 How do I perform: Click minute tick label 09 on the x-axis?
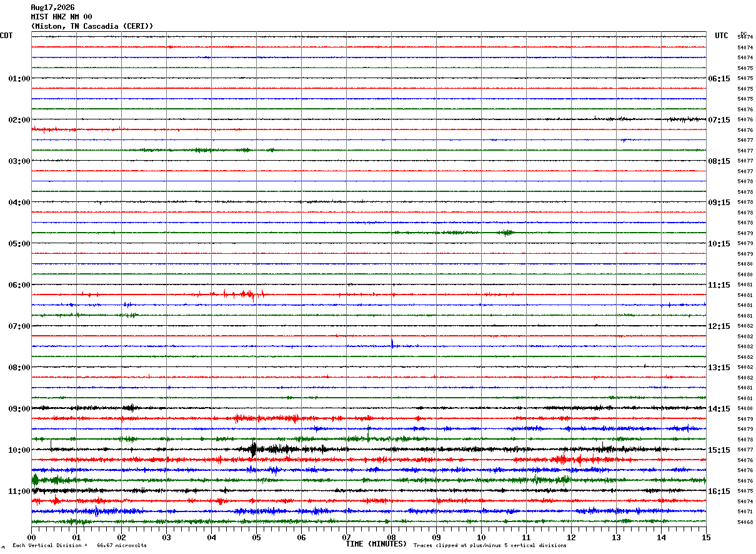tap(436, 537)
